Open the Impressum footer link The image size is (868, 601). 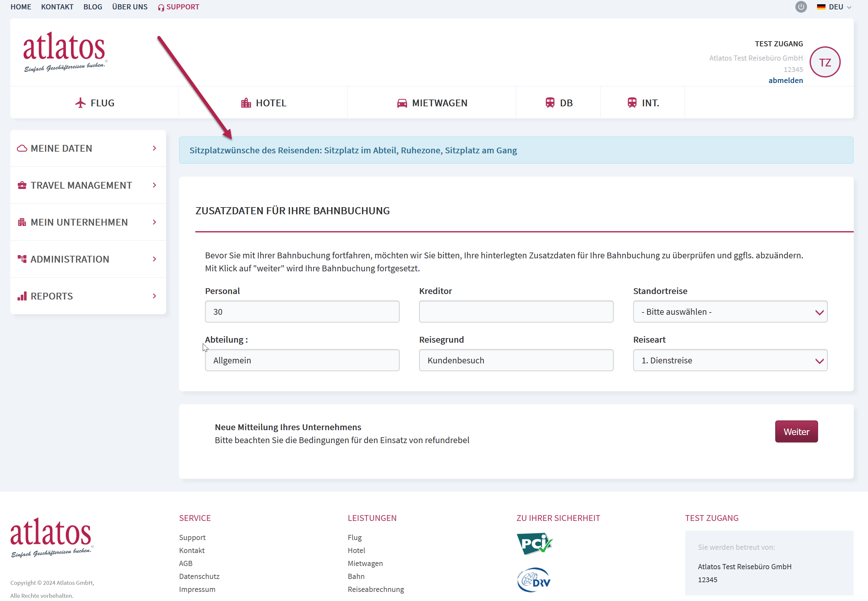197,589
